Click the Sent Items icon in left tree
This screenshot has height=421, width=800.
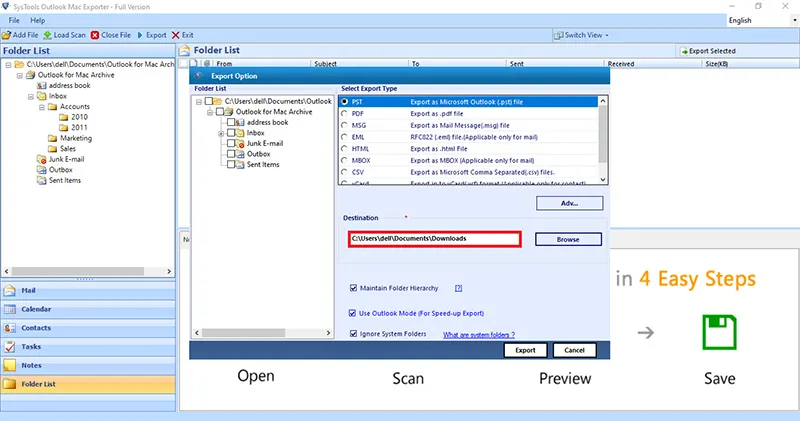coord(42,180)
